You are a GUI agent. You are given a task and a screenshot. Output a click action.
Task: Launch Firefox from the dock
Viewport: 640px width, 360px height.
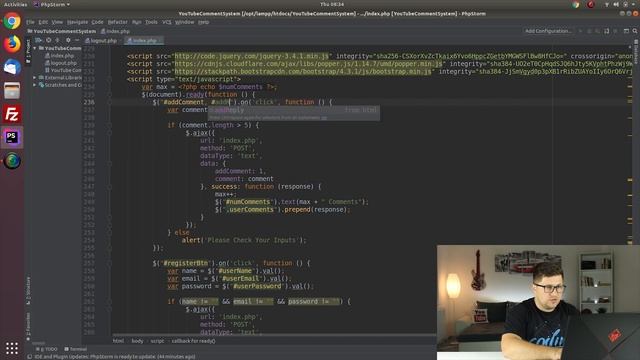(x=12, y=44)
